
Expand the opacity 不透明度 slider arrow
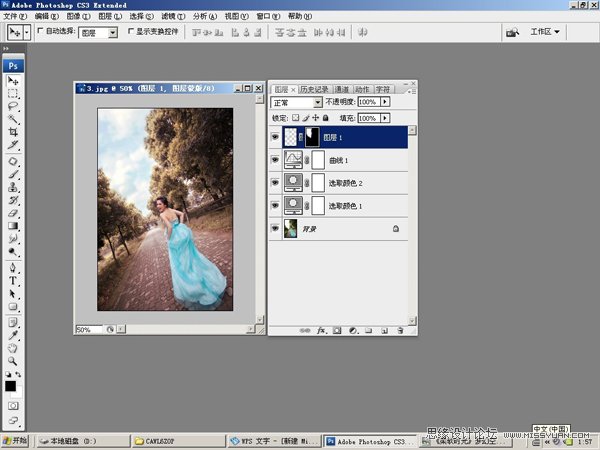[386, 102]
